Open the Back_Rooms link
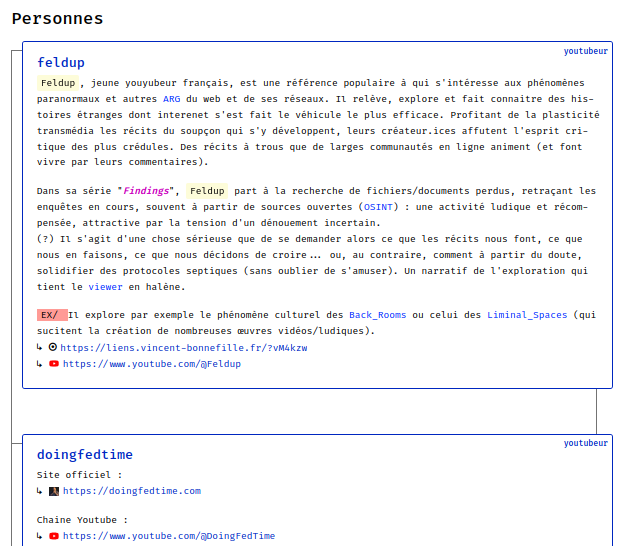Viewport: 634px width, 546px height. click(381, 314)
